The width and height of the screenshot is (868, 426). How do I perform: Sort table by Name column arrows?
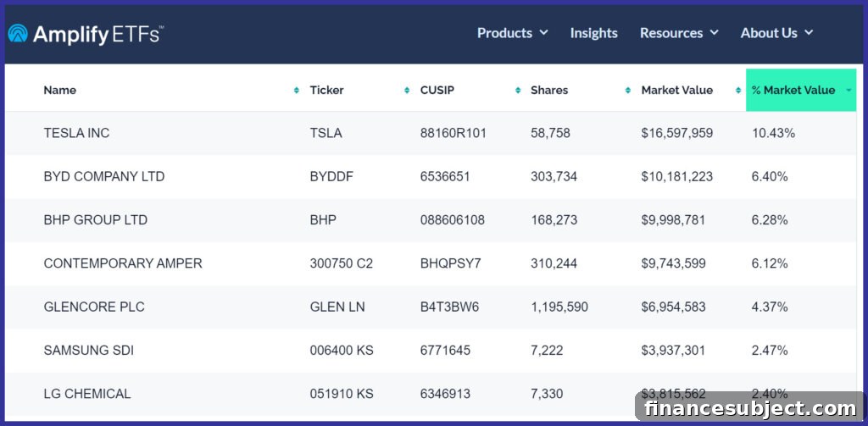click(x=297, y=90)
